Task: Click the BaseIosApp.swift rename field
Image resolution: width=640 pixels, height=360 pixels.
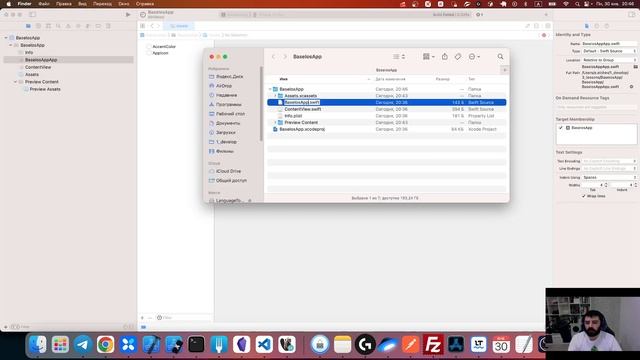Action: pos(302,102)
